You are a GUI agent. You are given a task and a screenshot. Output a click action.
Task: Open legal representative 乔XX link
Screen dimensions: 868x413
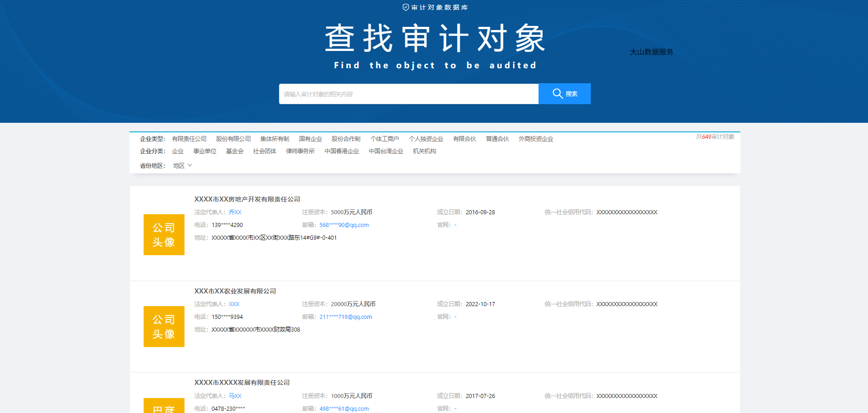pyautogui.click(x=235, y=212)
